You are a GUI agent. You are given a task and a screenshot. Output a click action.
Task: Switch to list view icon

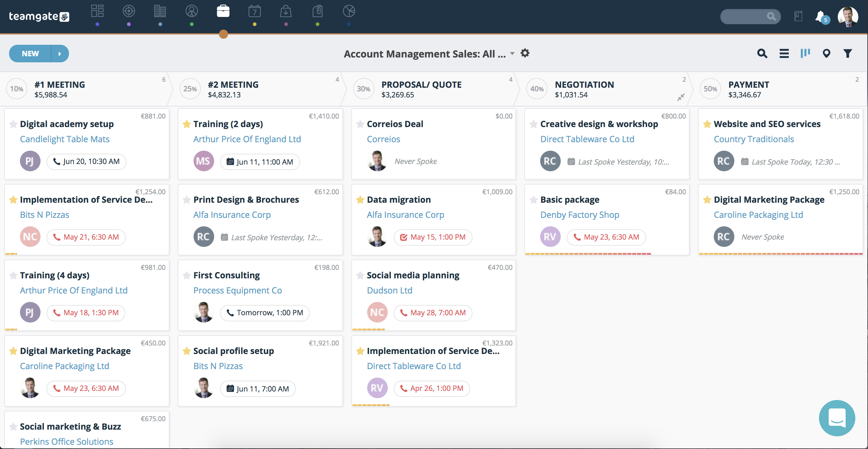784,54
